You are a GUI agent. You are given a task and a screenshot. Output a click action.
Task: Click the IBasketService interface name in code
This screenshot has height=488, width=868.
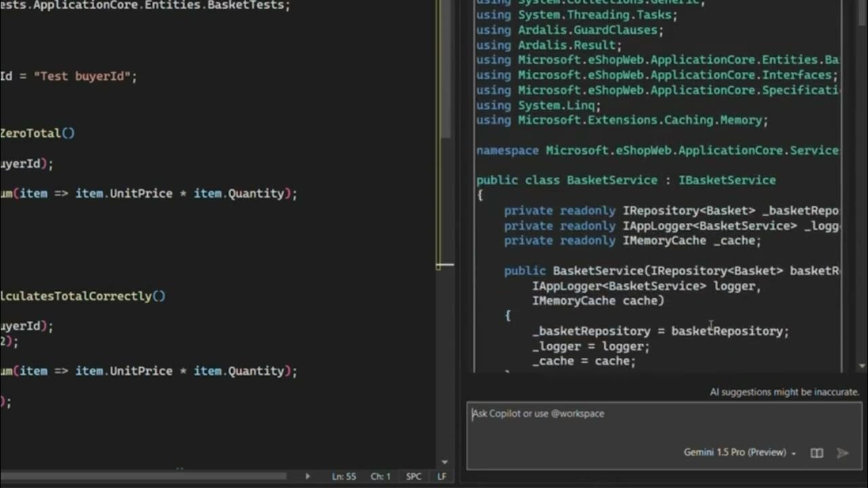click(727, 180)
